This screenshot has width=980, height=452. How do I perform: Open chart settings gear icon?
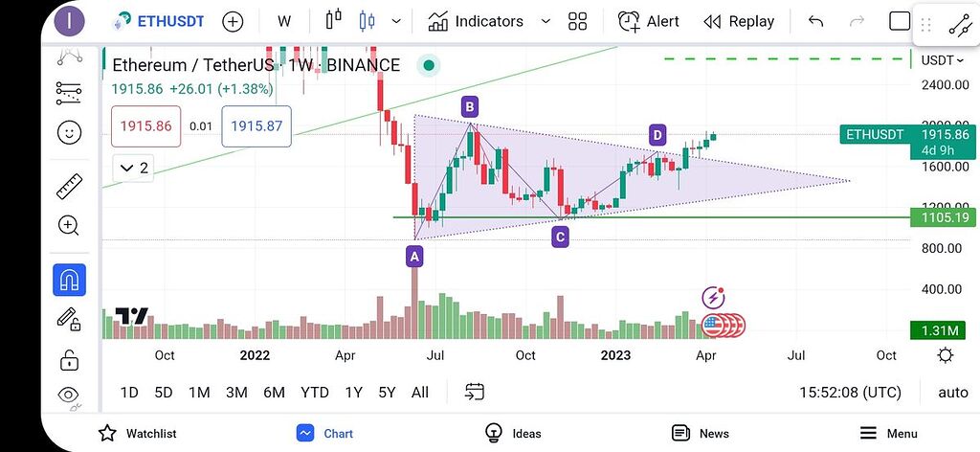point(946,355)
